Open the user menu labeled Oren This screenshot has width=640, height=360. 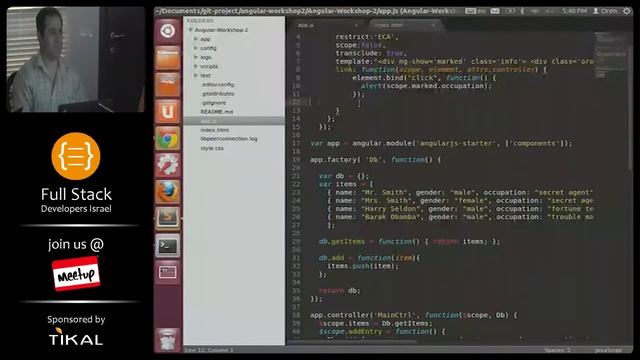pos(605,11)
